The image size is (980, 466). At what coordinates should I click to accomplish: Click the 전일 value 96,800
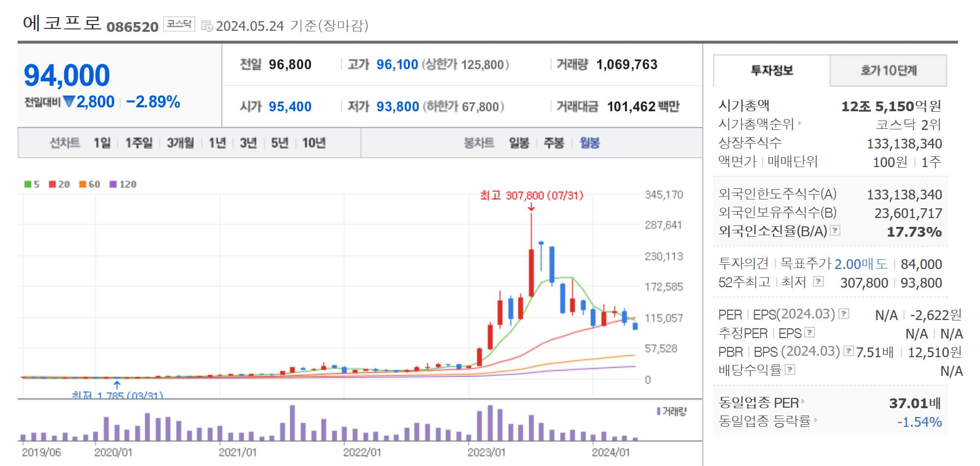[x=290, y=65]
